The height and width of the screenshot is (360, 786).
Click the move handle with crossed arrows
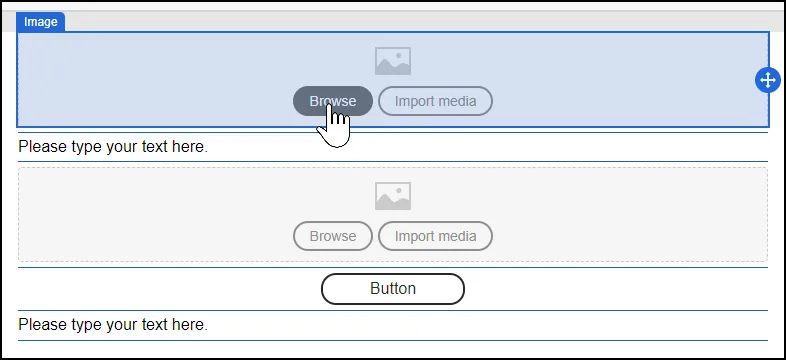click(767, 80)
